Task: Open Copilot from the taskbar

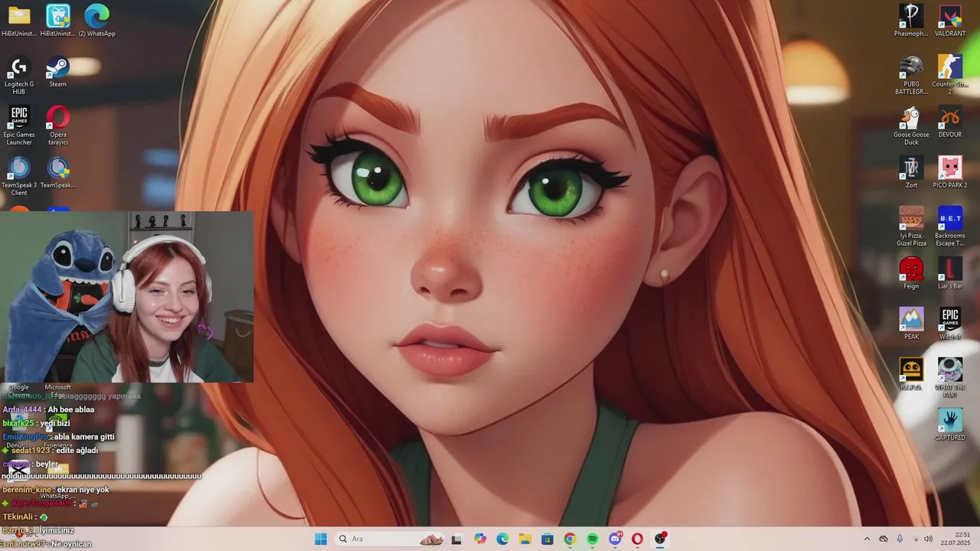Action: pos(480,539)
